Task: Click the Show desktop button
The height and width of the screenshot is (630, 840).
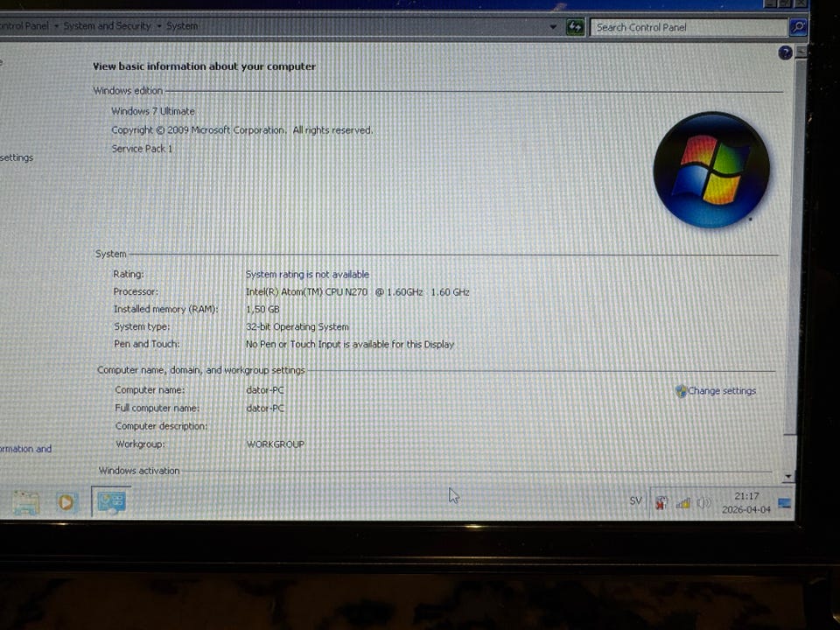Action: point(785,503)
